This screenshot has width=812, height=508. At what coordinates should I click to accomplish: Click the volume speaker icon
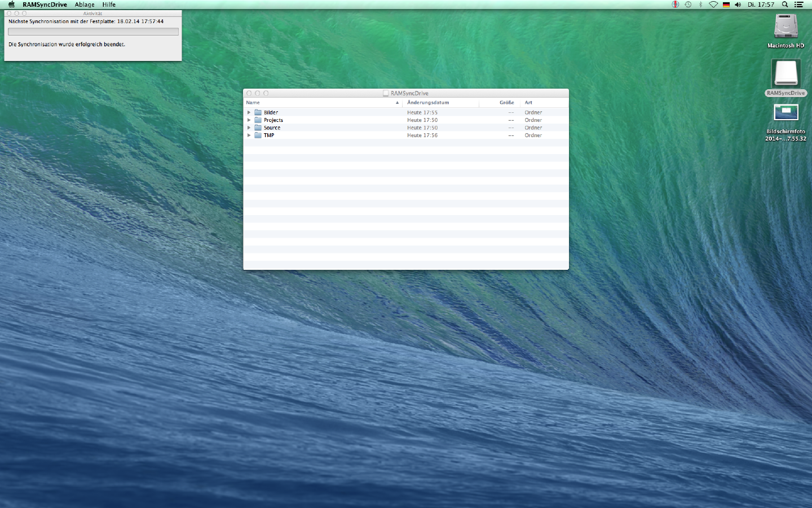coord(738,5)
